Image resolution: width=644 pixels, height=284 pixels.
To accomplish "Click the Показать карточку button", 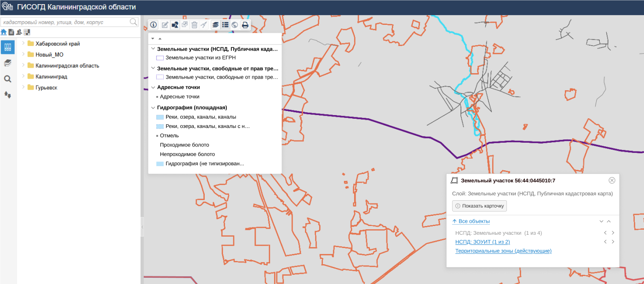I will 479,206.
